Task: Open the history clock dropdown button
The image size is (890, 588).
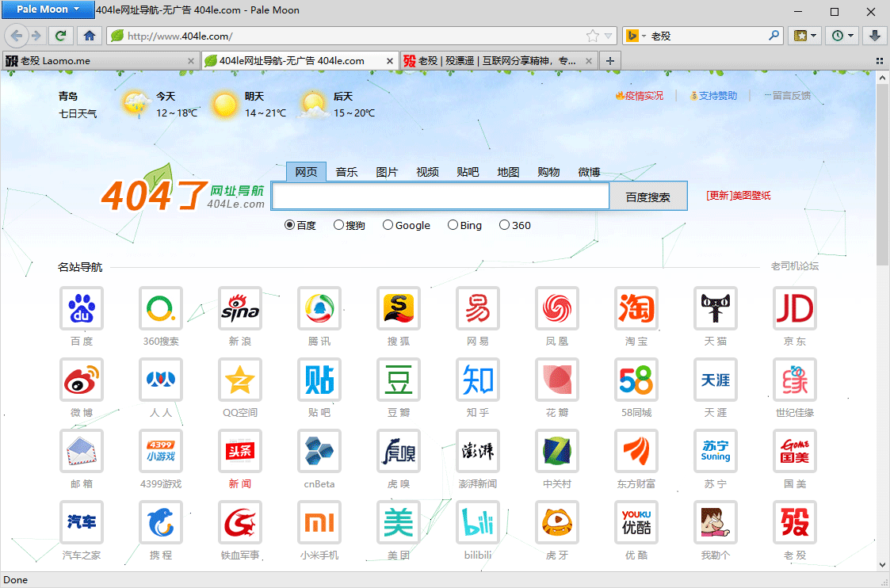Action: [842, 36]
